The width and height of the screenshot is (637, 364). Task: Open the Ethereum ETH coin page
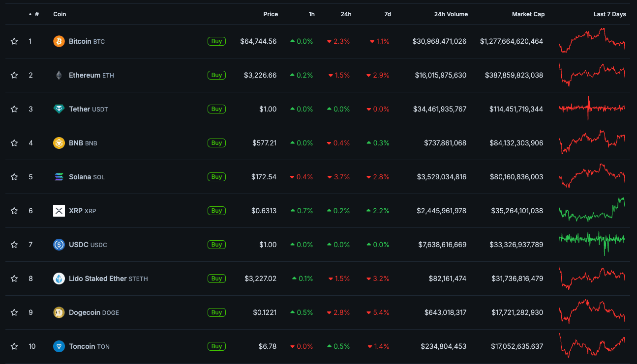coord(91,75)
